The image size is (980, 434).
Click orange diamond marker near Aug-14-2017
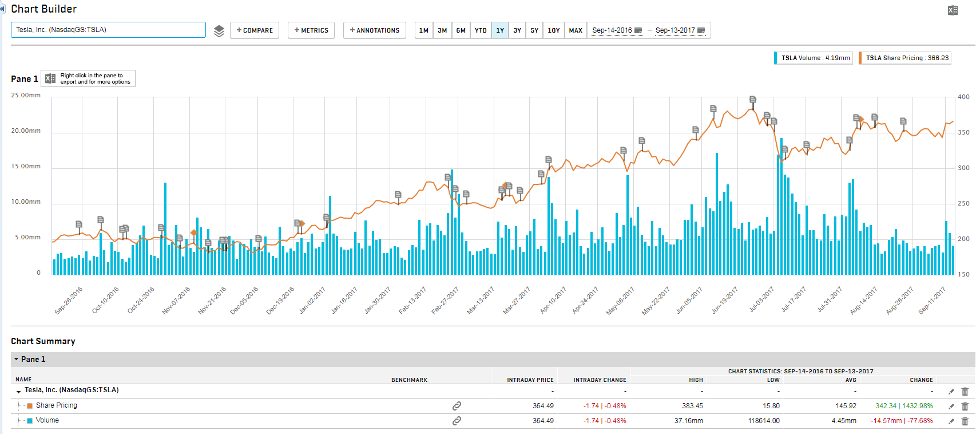click(861, 119)
